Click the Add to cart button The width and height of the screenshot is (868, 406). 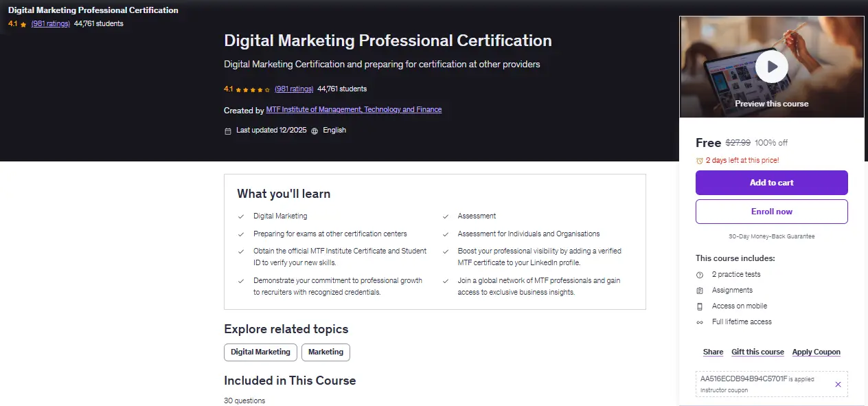[x=772, y=183]
